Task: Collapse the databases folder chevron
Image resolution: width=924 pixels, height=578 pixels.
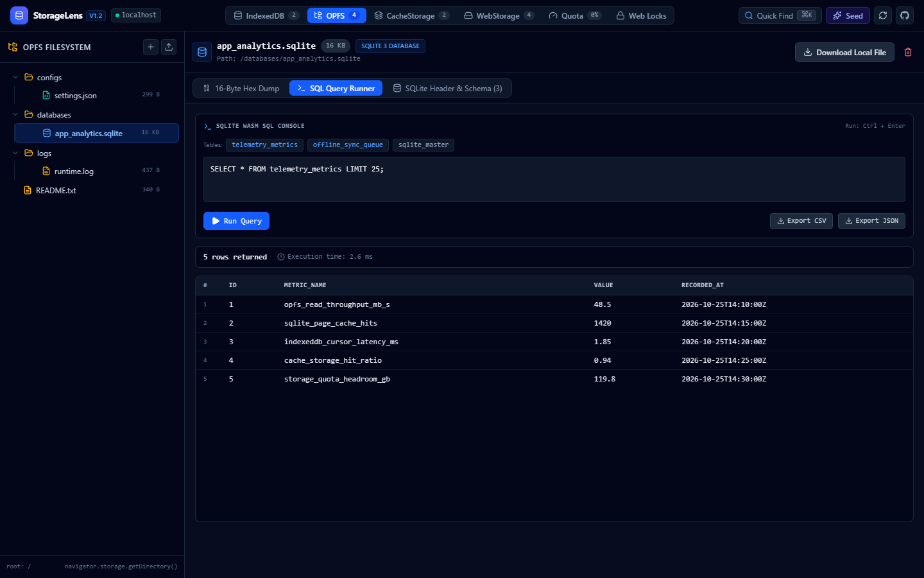Action: coord(15,114)
